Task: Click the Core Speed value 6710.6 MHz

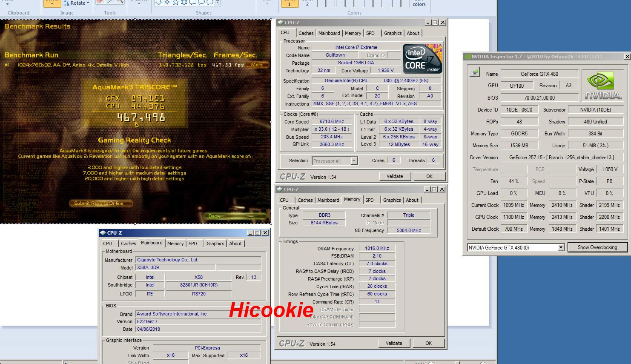Action: (x=332, y=122)
